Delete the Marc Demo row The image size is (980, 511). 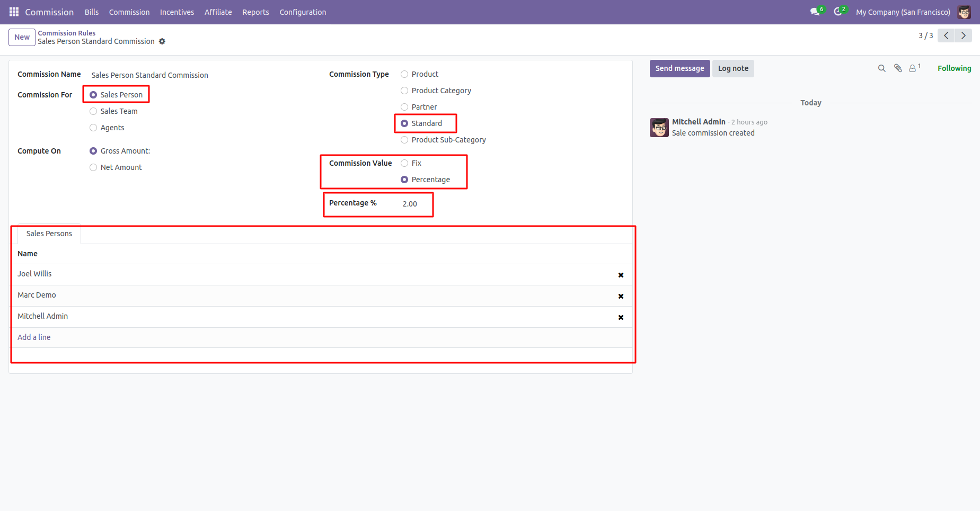coord(621,296)
